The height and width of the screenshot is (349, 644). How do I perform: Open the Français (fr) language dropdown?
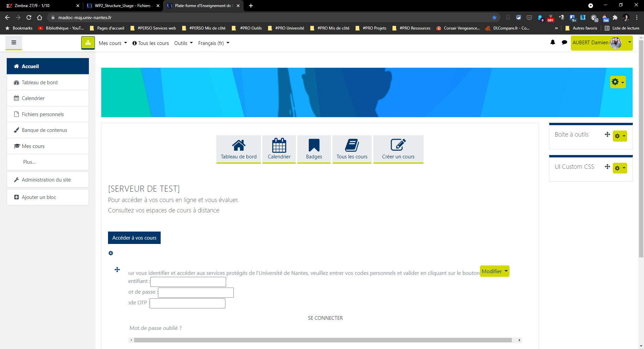(214, 43)
